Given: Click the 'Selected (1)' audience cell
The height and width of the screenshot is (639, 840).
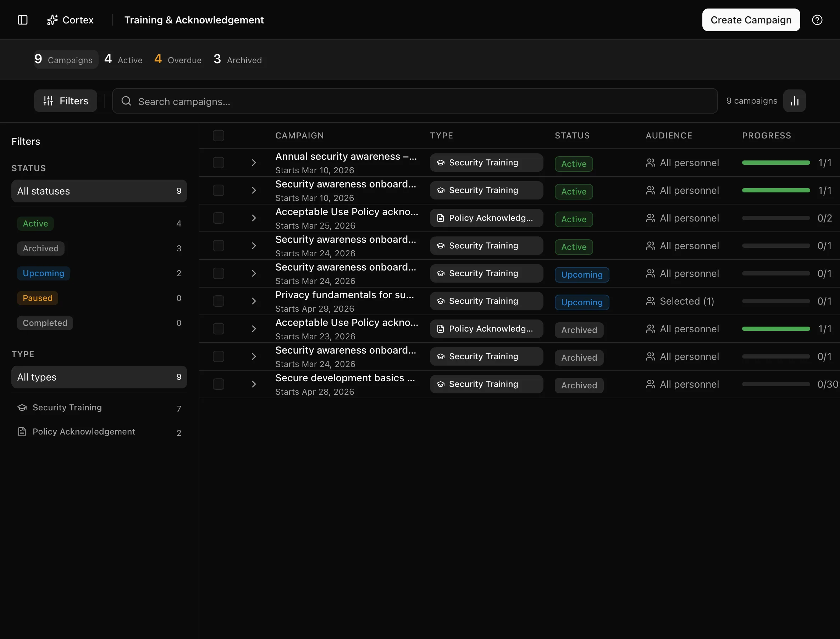Looking at the screenshot, I should coord(680,301).
